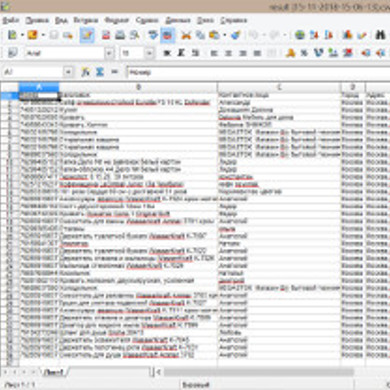Open the Формат menu
This screenshot has width=390, height=390.
point(116,20)
